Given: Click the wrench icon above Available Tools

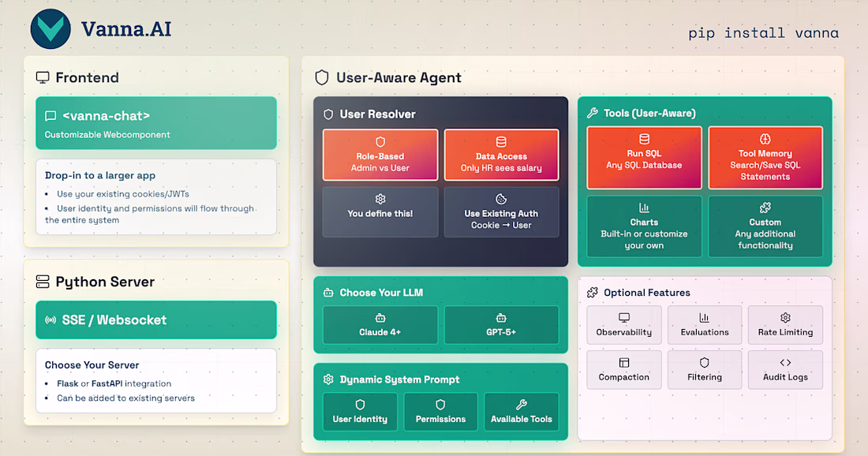Looking at the screenshot, I should click(x=522, y=405).
